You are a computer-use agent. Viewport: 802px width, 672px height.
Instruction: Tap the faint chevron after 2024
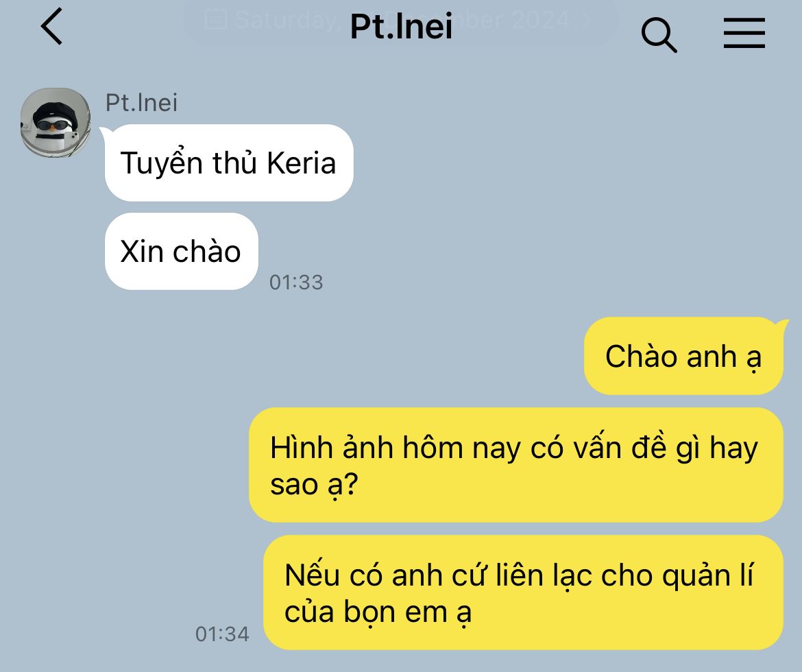[x=586, y=20]
